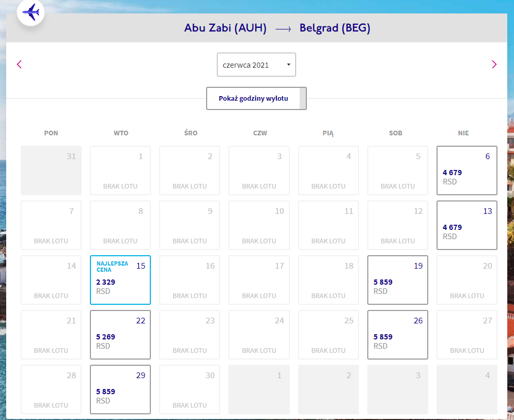Click the Abu Zabi (AUH) origin heading
Screen dimensions: 514x420
click(x=225, y=28)
